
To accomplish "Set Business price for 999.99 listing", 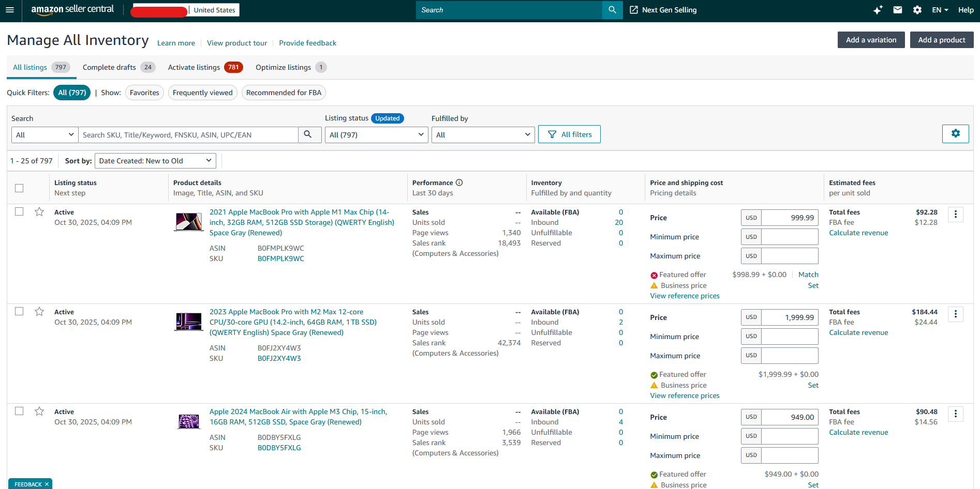I will tap(813, 285).
